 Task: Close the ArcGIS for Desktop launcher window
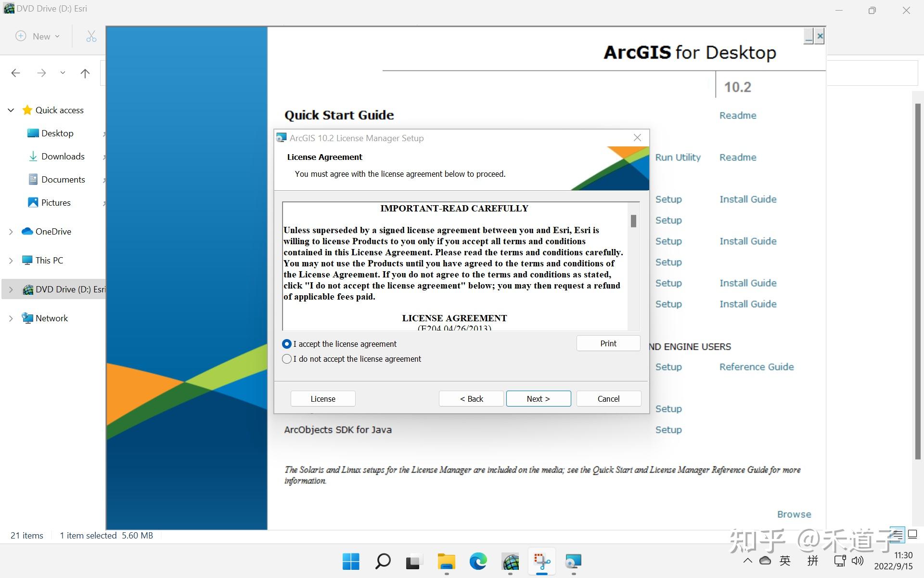point(820,36)
